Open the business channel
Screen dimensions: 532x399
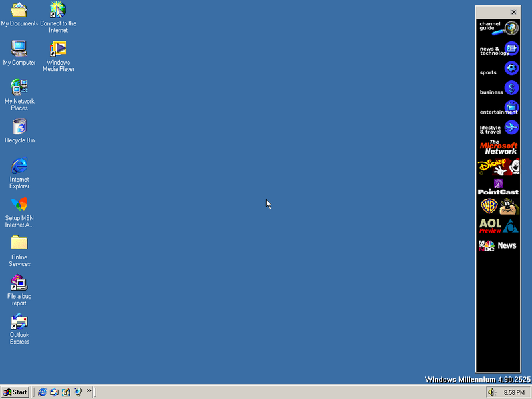tap(498, 88)
